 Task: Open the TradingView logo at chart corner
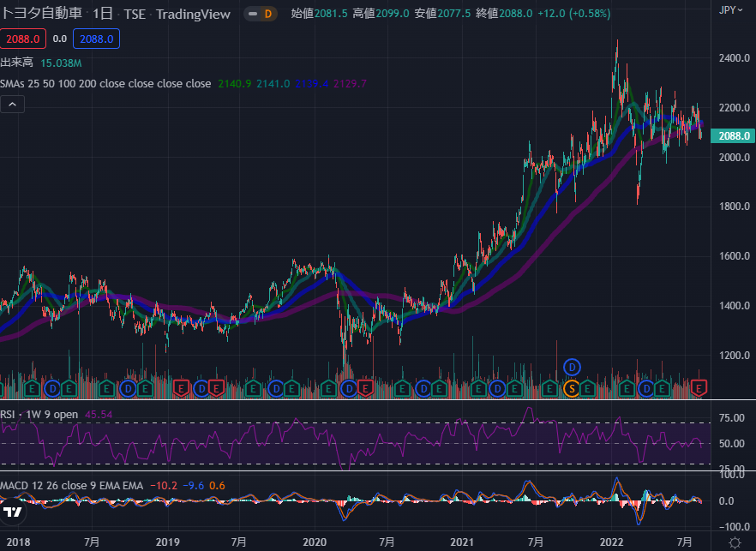point(13,512)
